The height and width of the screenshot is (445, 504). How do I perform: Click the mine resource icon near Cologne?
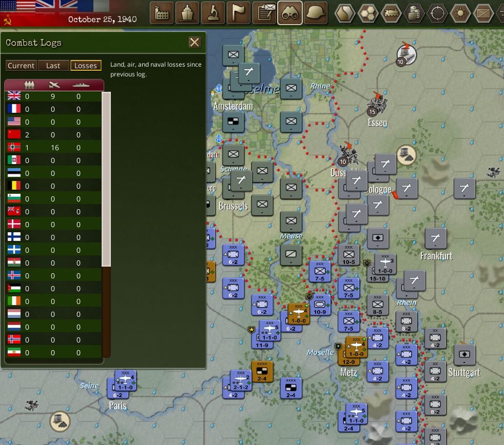pyautogui.click(x=406, y=155)
